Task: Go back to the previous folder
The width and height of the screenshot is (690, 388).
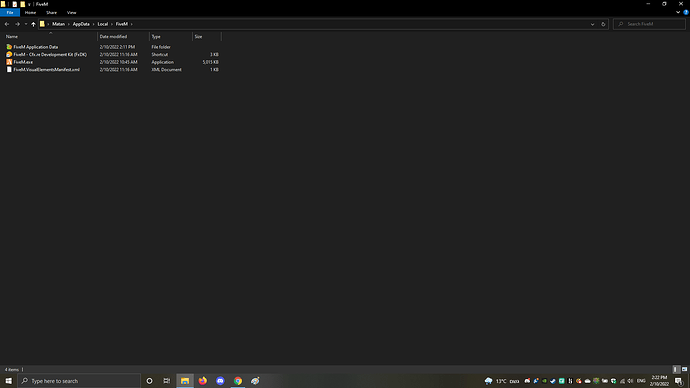Action: point(7,24)
